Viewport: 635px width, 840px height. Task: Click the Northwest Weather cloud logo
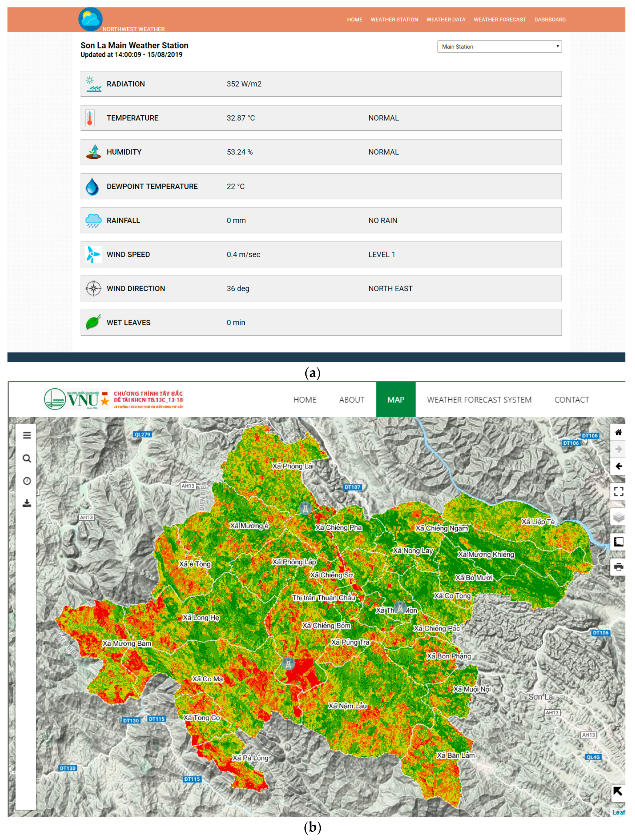(x=90, y=19)
